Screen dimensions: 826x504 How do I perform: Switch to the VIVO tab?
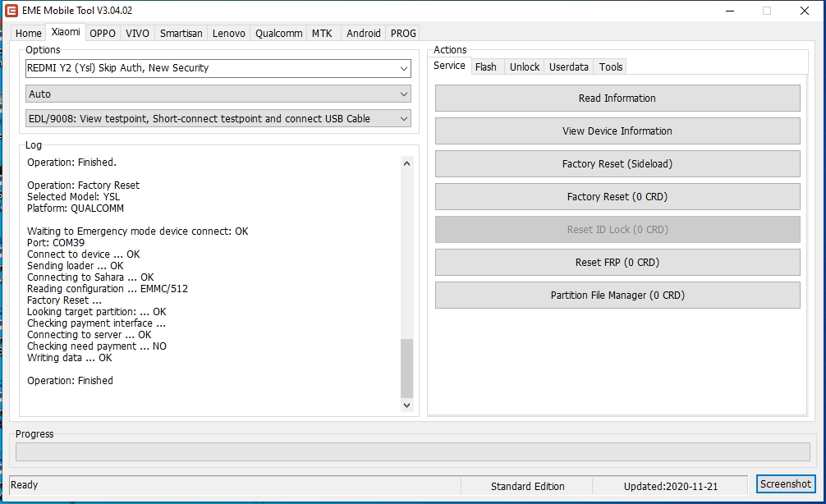[x=137, y=33]
